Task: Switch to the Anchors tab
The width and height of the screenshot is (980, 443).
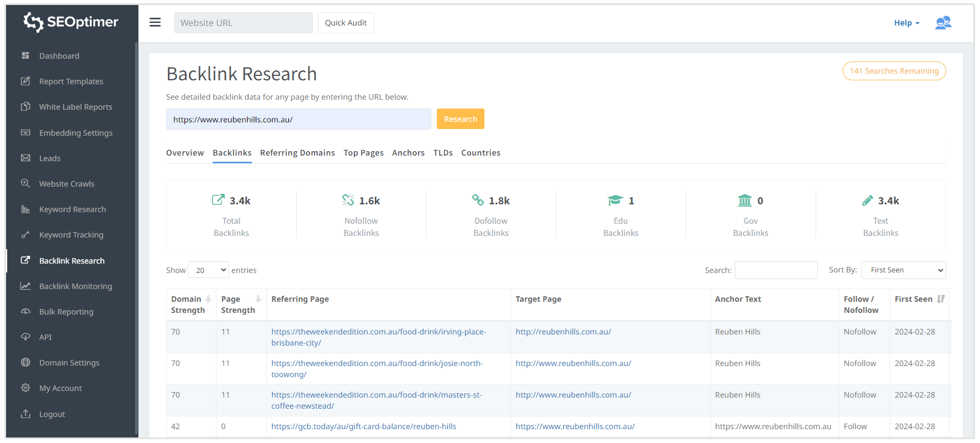Action: pyautogui.click(x=408, y=153)
